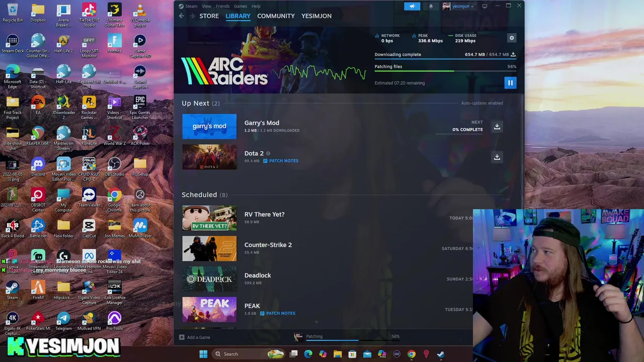Click the Patching files progress bar

pos(445,71)
